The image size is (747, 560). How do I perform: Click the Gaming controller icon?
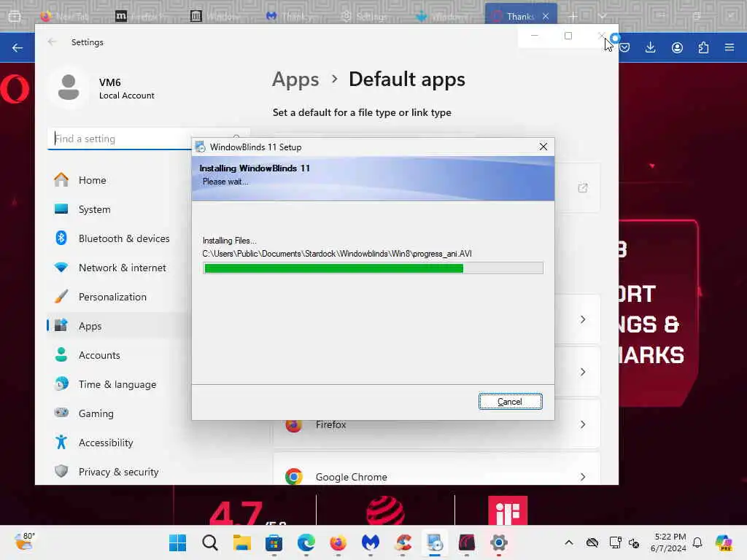pos(61,413)
